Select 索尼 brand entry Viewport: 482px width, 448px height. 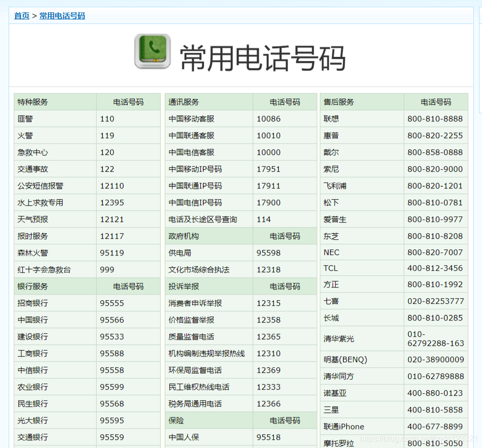331,169
